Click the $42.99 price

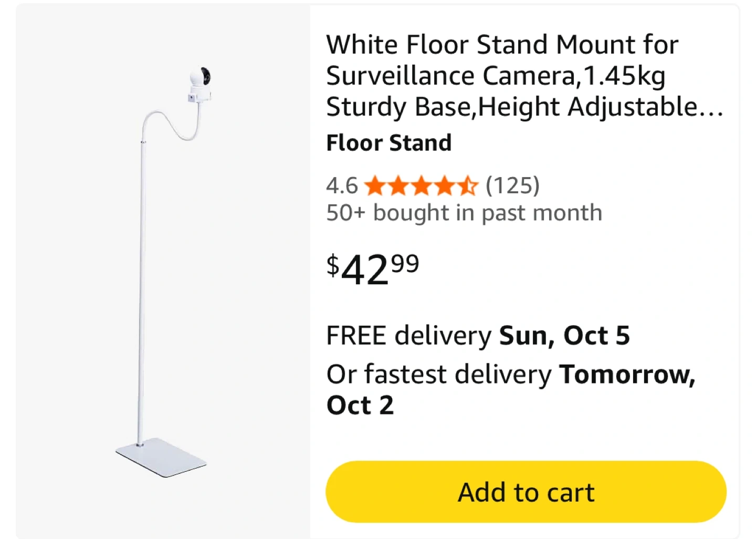tap(372, 269)
